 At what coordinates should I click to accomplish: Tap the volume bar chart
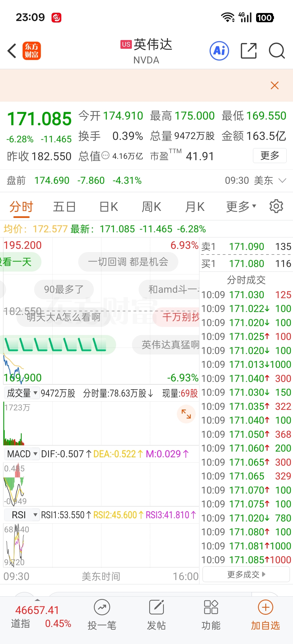pos(101,423)
